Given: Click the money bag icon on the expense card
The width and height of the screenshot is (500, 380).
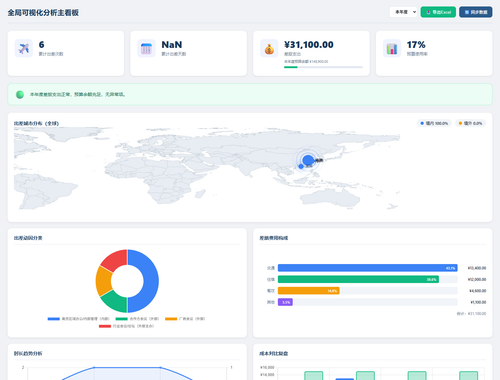Looking at the screenshot, I should coord(269,48).
